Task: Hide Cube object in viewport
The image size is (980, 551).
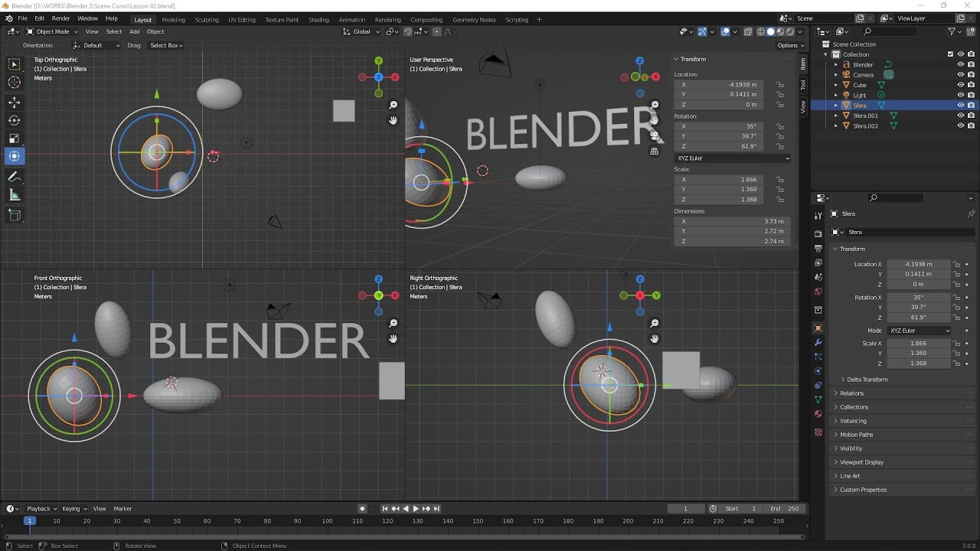Action: pyautogui.click(x=960, y=85)
